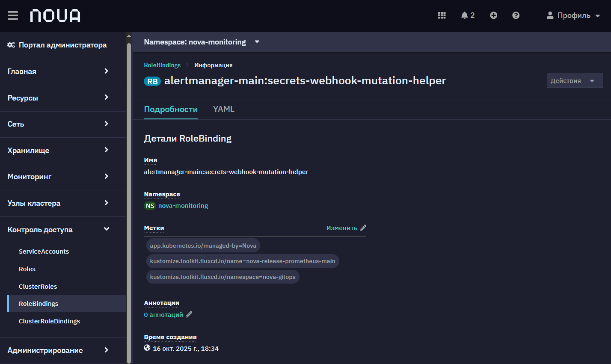This screenshot has height=364, width=611.
Task: Open the help question mark icon
Action: 516,15
